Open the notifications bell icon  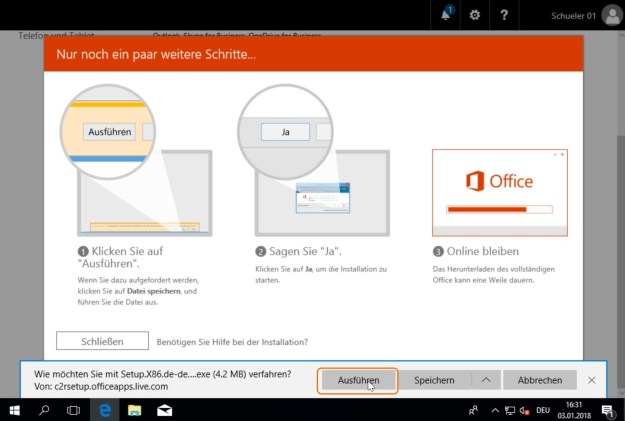(446, 15)
